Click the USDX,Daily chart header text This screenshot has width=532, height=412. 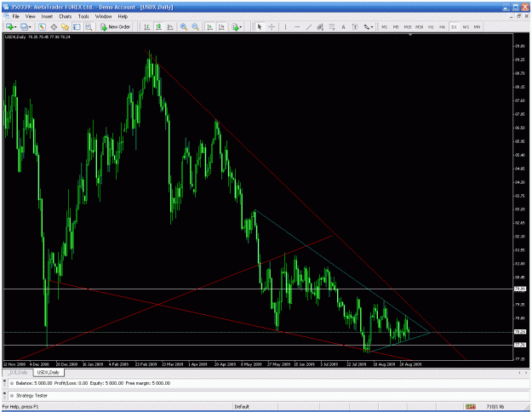coord(37,37)
